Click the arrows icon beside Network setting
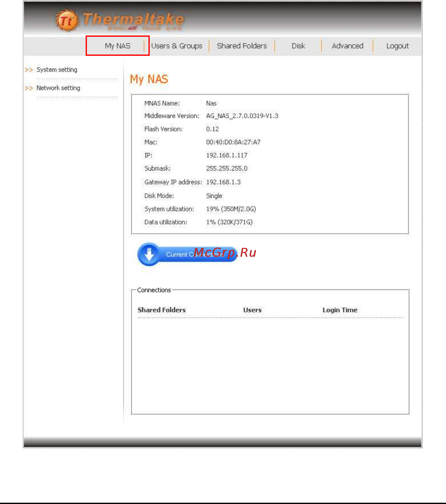This screenshot has height=504, width=446. click(29, 88)
